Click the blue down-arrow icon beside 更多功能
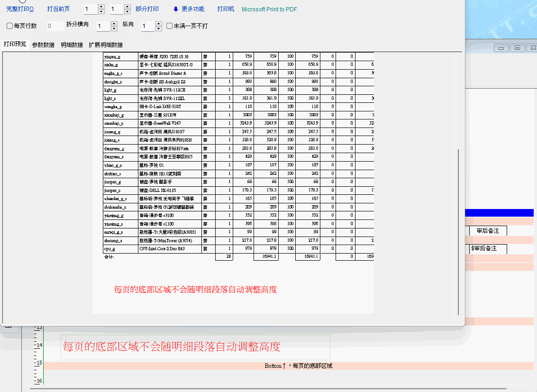Screen dimensions: 537x392 176,9
